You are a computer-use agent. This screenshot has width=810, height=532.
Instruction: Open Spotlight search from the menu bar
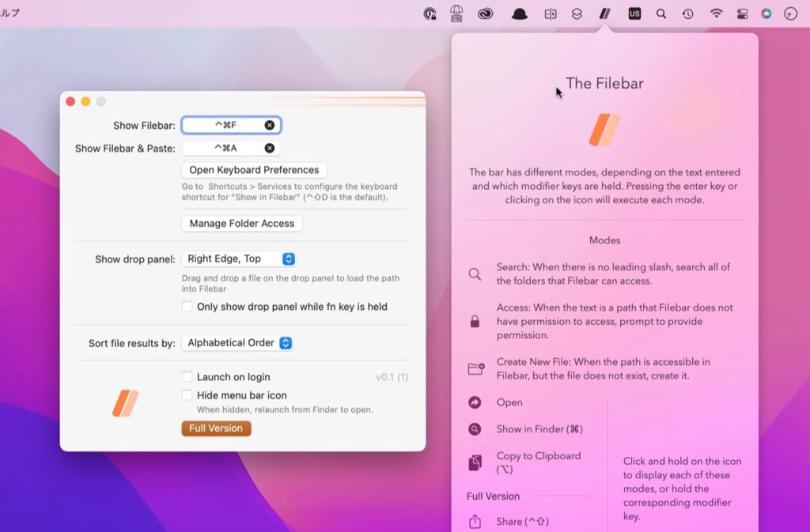661,13
